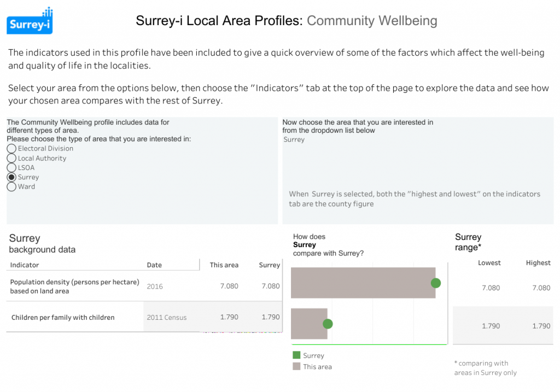Click Lowest range value 1.790
This screenshot has height=392, width=560.
coord(491,326)
